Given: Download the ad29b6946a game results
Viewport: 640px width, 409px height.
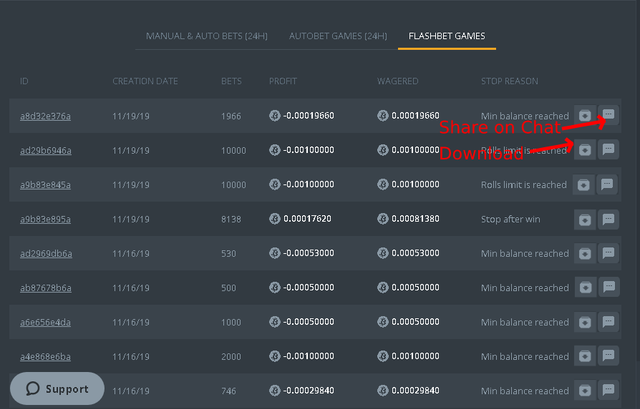Looking at the screenshot, I should (x=584, y=150).
